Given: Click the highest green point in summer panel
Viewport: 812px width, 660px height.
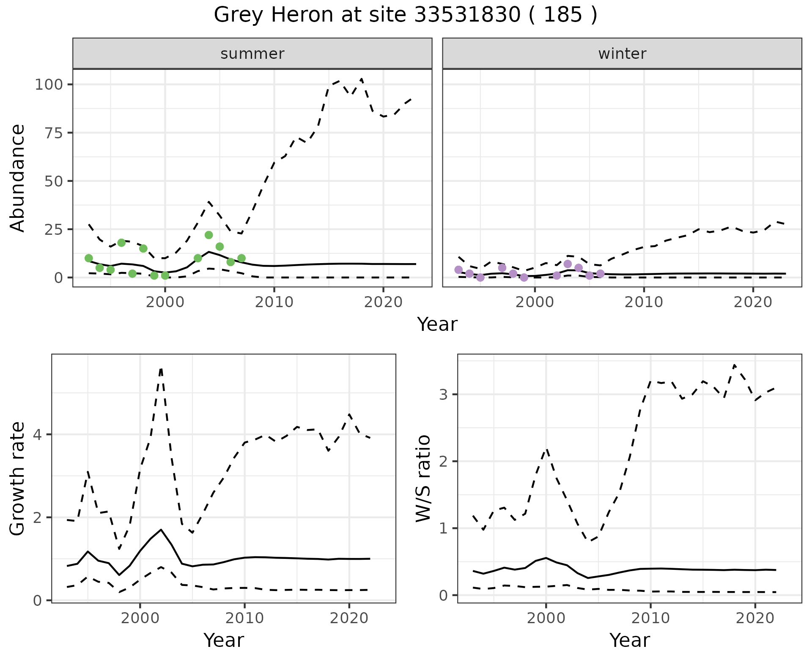Looking at the screenshot, I should (x=208, y=235).
